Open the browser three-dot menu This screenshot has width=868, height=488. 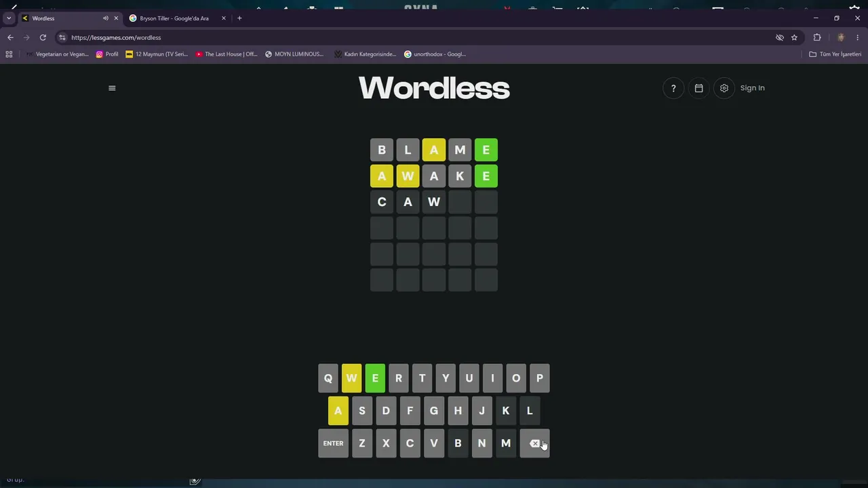coord(858,37)
